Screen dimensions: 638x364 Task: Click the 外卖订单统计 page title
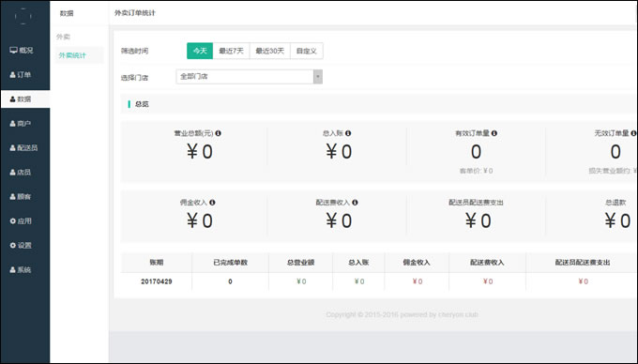coord(135,13)
